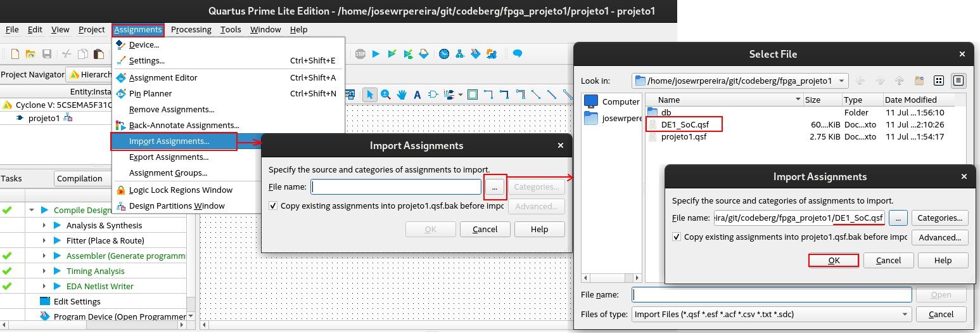Open the Processing menu
This screenshot has height=333, width=980.
coord(191,29)
